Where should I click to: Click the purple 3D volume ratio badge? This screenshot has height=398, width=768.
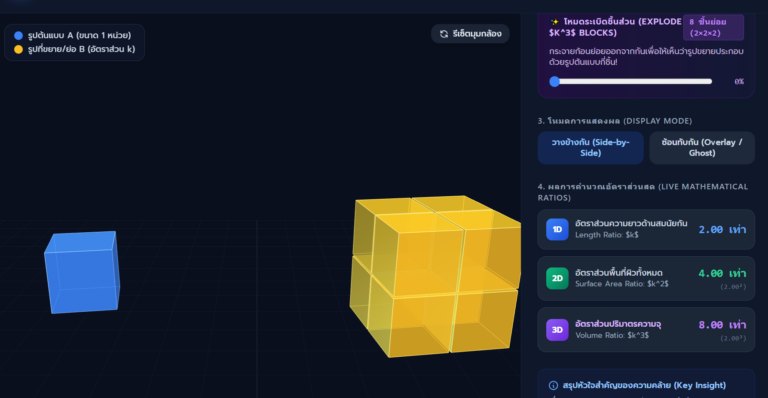point(557,330)
